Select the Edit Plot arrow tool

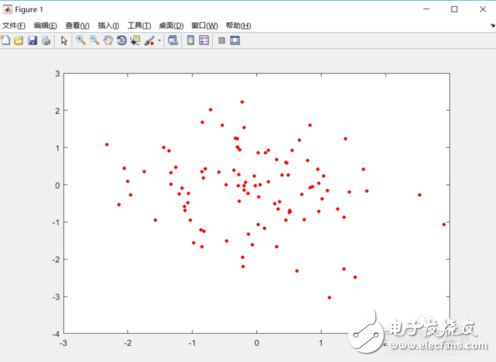tap(64, 40)
